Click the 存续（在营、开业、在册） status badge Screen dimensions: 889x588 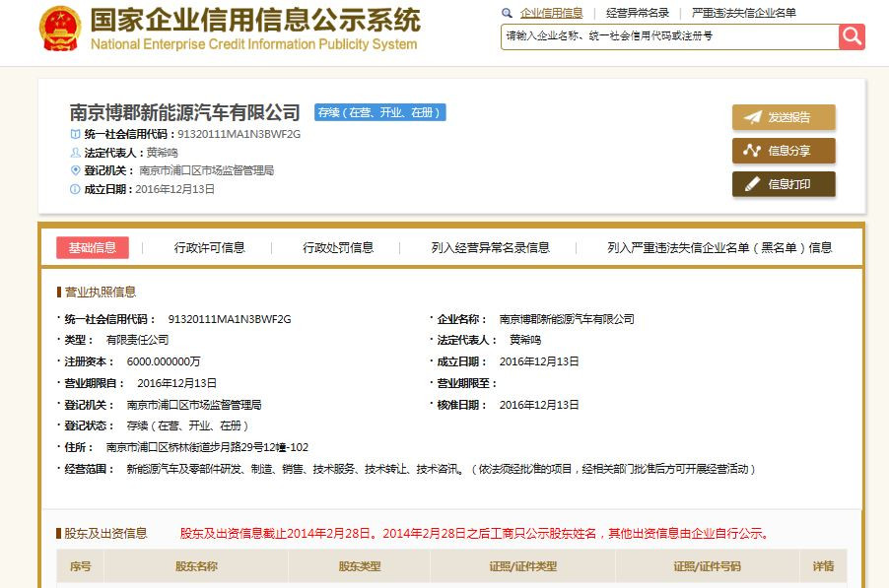(x=379, y=112)
